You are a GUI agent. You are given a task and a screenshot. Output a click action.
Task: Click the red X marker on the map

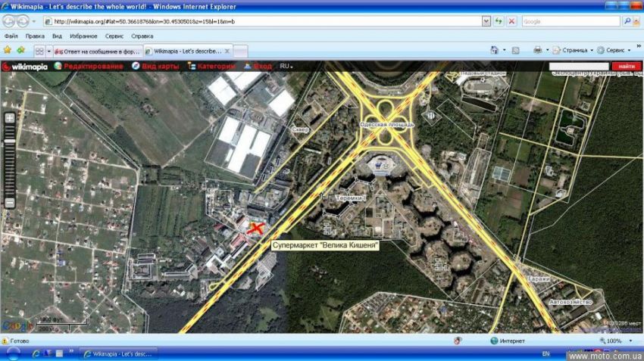(x=257, y=228)
